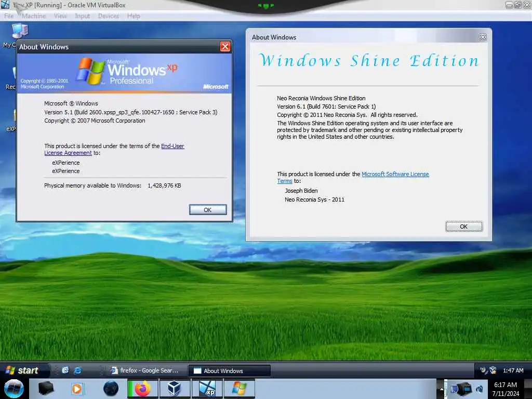
Task: Click OK in the Shine Edition About dialog
Action: pos(464,227)
